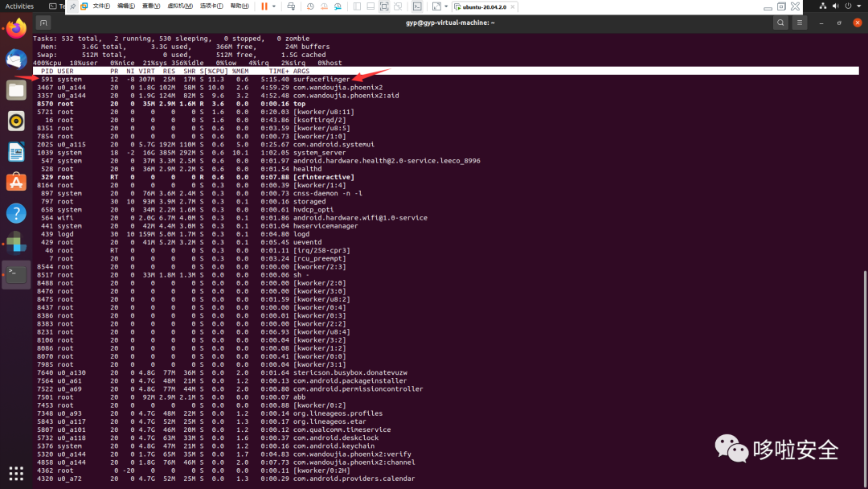Open Firefox from the dock

16,28
